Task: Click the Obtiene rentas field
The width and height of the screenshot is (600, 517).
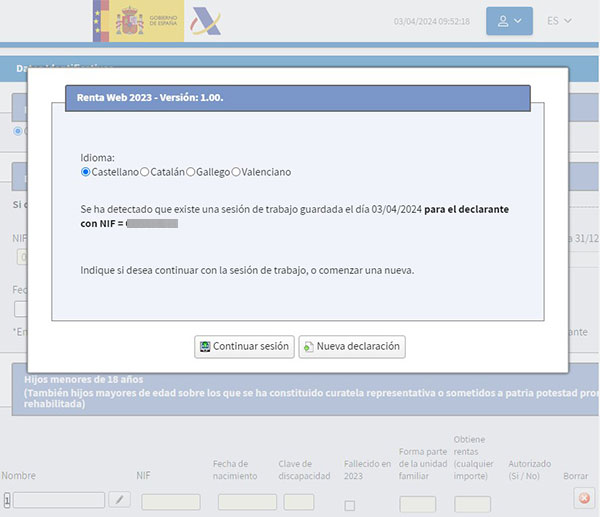Action: tap(472, 504)
